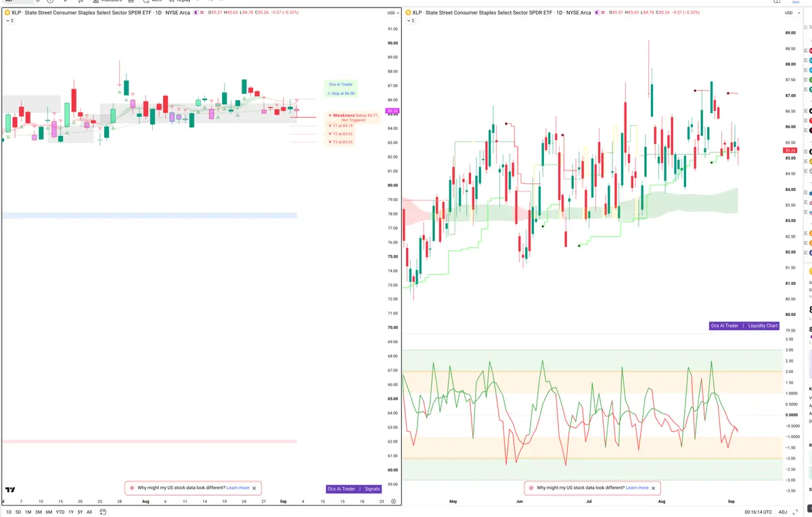Select the 1D time range

click(x=7, y=512)
